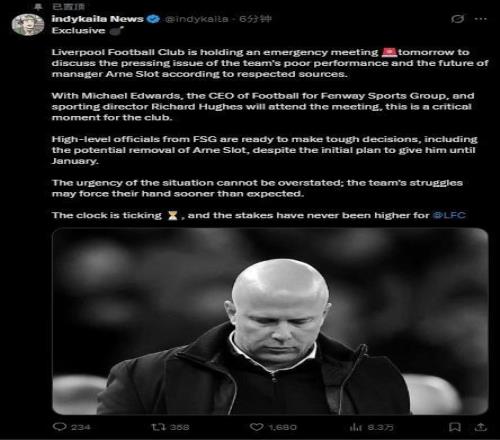Screen dimensions: 500x440
Task: Click the 1,680 likes count
Action: coord(282,427)
